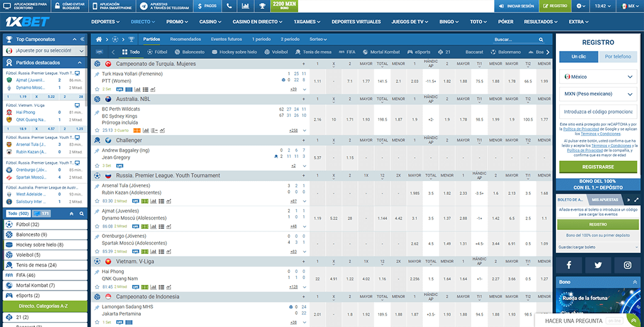Toggle live video filter showing 171
Viewport: 644px width, 327px height.
point(42,214)
